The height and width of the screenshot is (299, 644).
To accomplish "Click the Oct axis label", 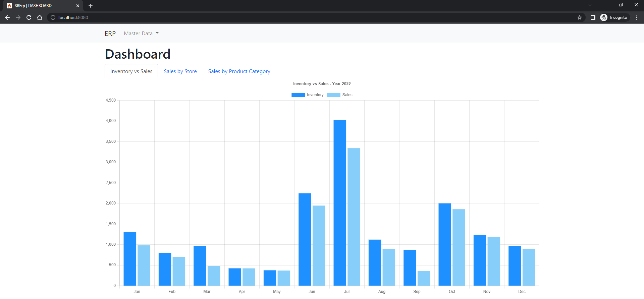I will (x=452, y=292).
